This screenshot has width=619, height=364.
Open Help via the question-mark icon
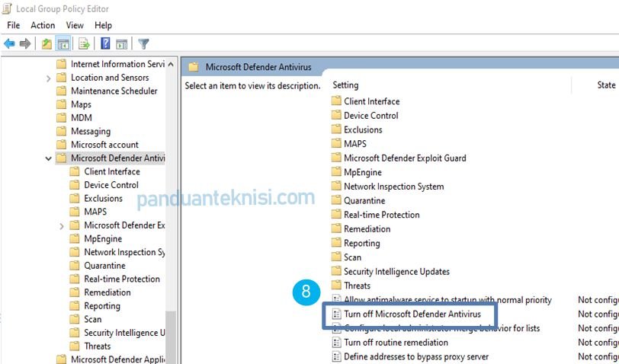pyautogui.click(x=105, y=43)
